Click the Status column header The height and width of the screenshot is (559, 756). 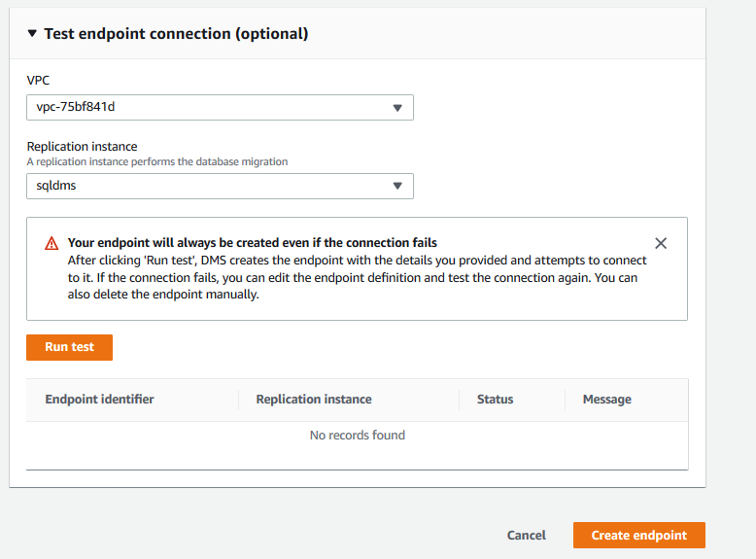point(495,400)
